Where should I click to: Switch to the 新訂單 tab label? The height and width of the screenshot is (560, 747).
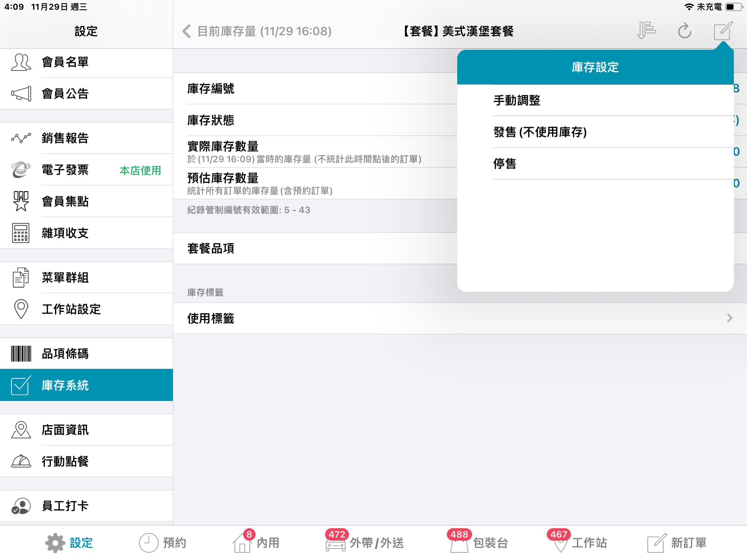click(x=689, y=543)
